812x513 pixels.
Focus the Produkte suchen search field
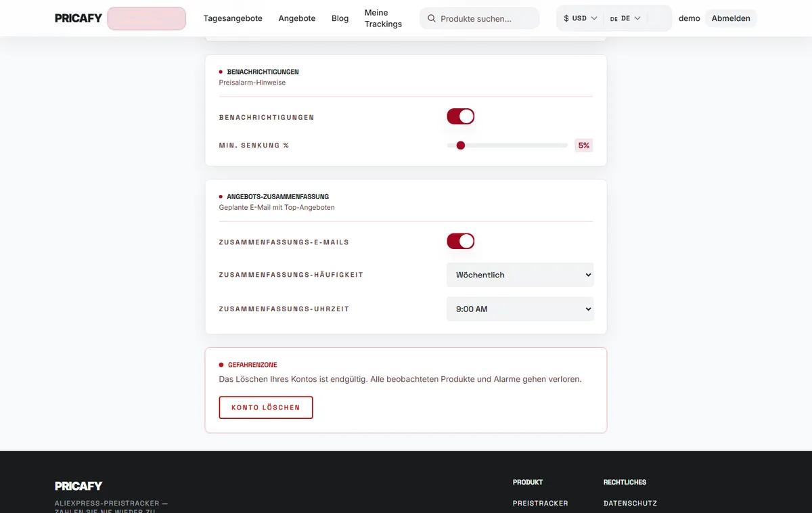tap(480, 18)
